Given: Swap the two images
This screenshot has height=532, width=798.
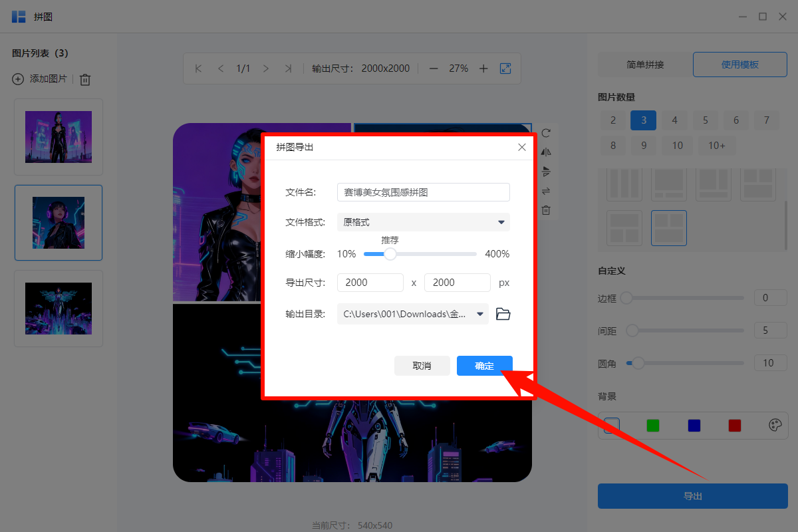Looking at the screenshot, I should 546,191.
